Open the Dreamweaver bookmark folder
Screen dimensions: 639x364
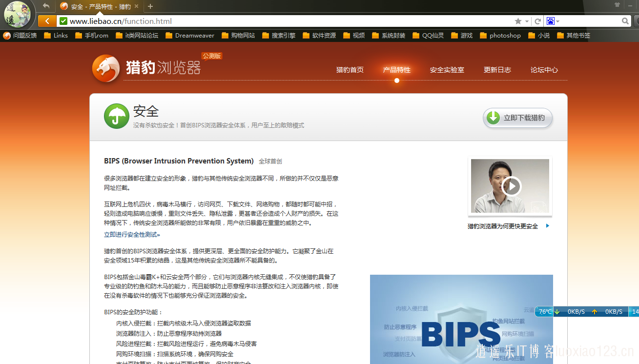(190, 35)
